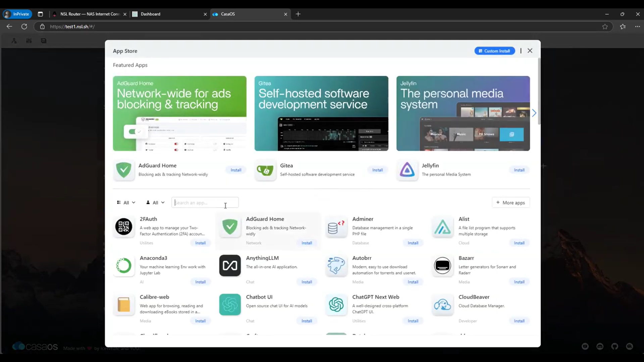Click the featured Jellyfin triangle icon

coord(407,170)
